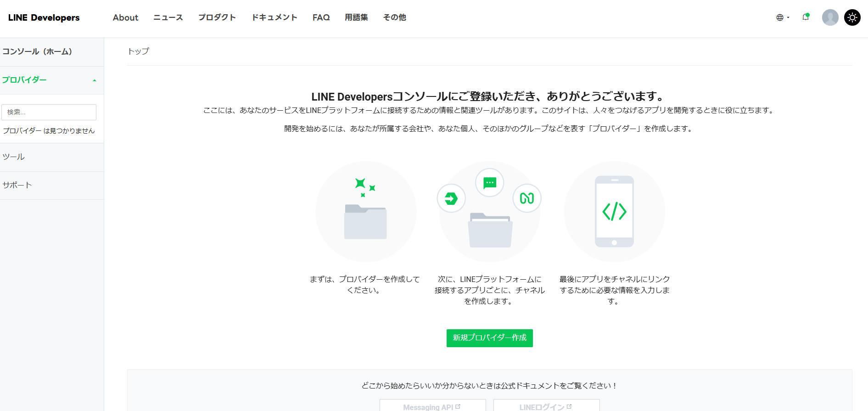Select コンソール（ホーム） in sidebar

[x=52, y=52]
